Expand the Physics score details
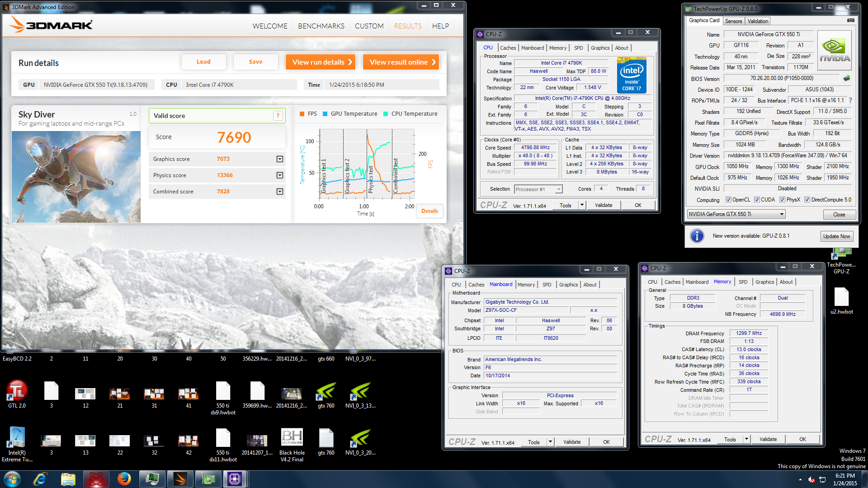 coord(280,175)
